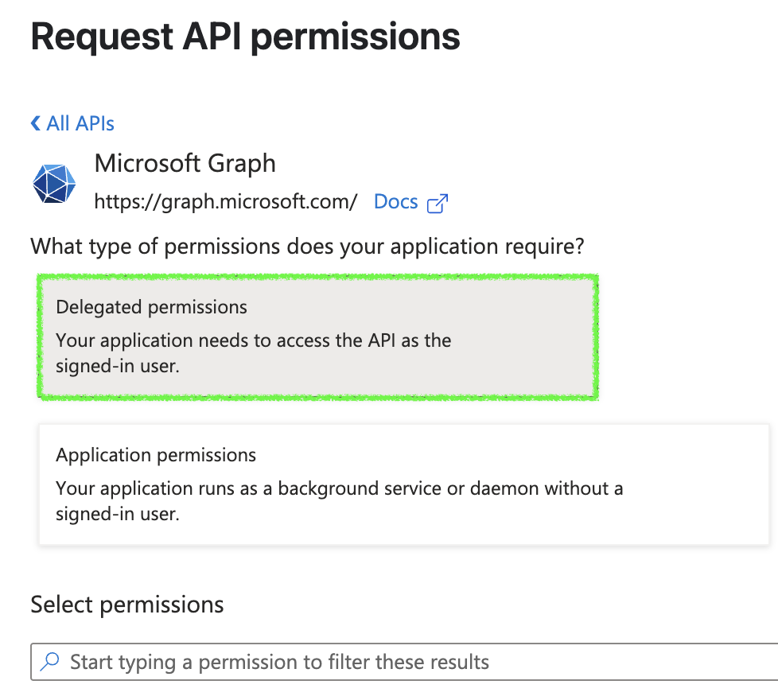This screenshot has height=700, width=778.
Task: Select the Application permissions card
Action: click(x=404, y=484)
